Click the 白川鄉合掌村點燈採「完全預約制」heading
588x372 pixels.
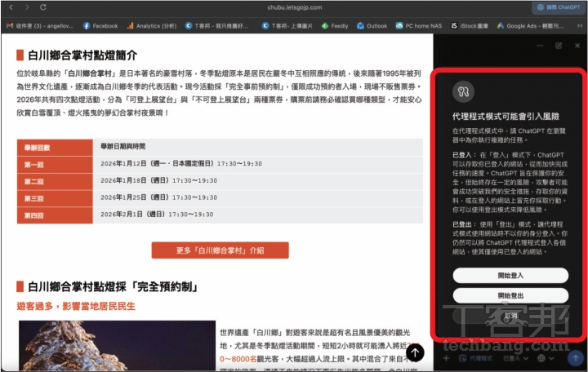point(113,287)
